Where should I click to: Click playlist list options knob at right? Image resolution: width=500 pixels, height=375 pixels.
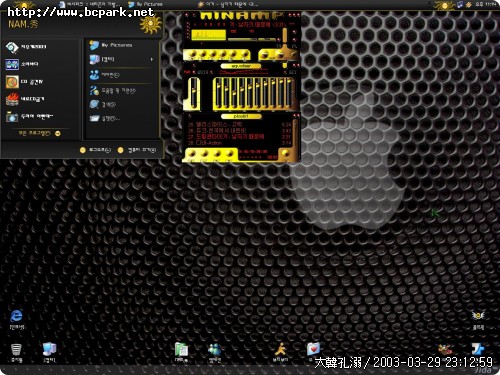(285, 154)
